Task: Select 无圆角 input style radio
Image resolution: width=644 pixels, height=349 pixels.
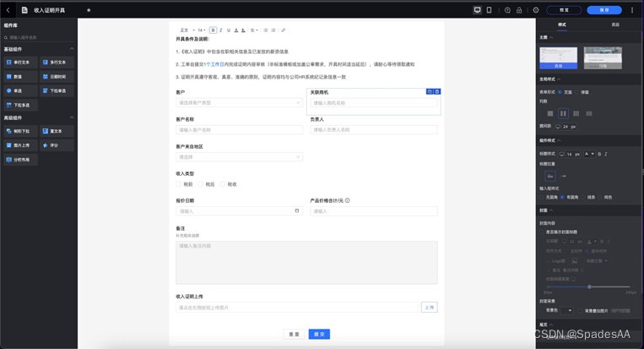Action: pyautogui.click(x=542, y=197)
